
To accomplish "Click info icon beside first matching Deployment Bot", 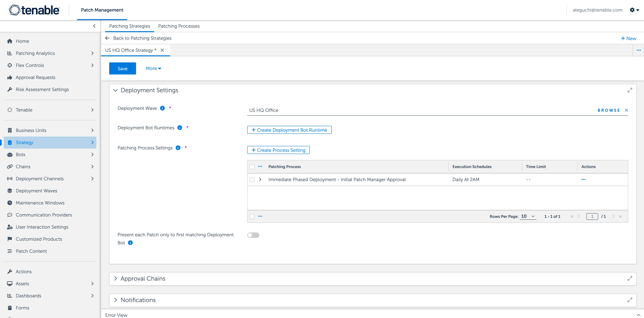I will 130,243.
